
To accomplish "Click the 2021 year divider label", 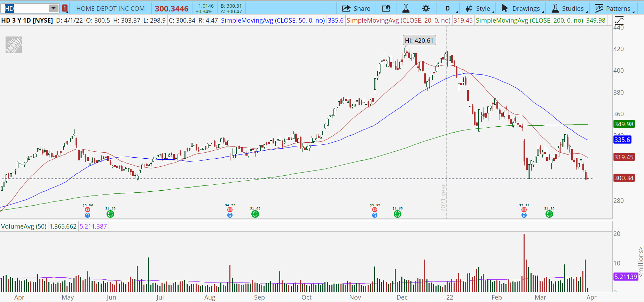I will tap(443, 198).
